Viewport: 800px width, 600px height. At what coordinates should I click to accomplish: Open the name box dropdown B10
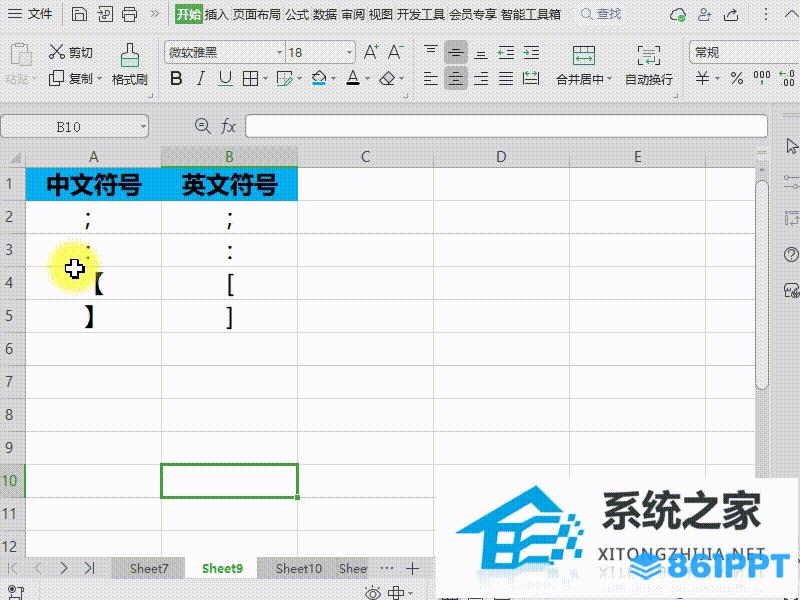pos(143,126)
